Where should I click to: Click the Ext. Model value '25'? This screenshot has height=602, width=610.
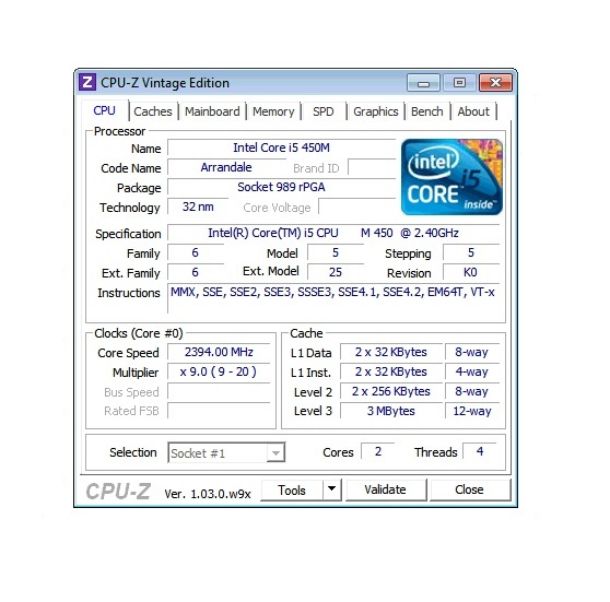click(335, 272)
